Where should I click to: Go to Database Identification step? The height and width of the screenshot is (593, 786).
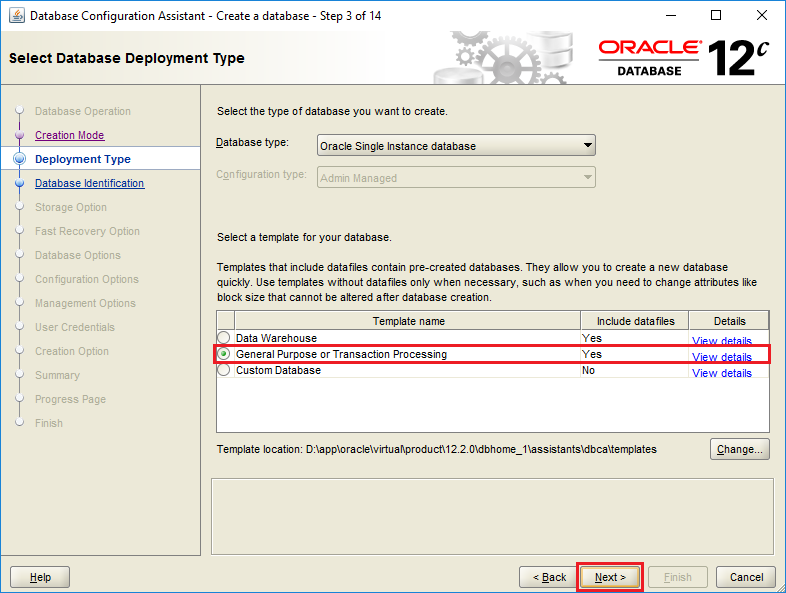pyautogui.click(x=90, y=183)
